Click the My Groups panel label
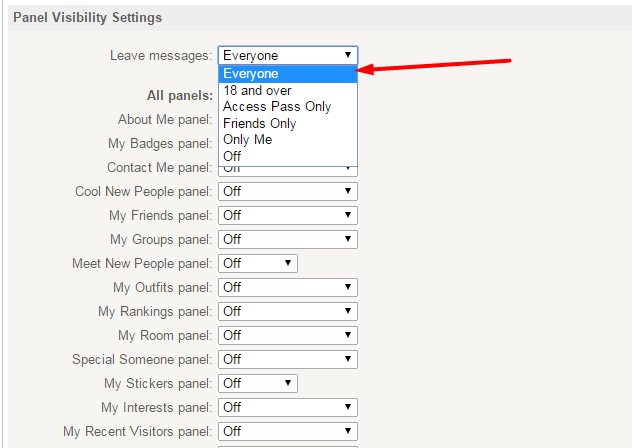Screen dimensions: 632x448 [161, 240]
